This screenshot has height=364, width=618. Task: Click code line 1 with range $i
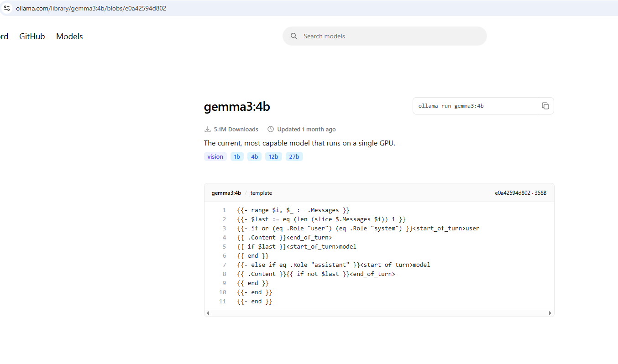(293, 210)
